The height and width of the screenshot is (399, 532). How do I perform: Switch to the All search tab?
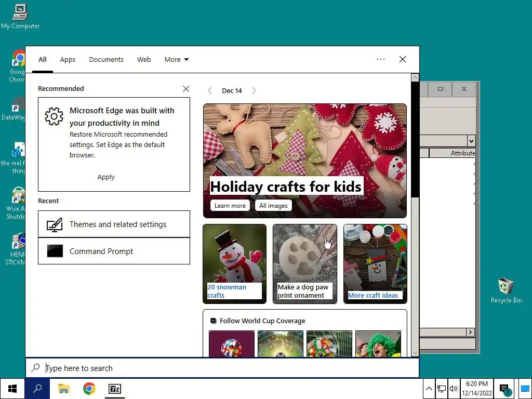43,59
